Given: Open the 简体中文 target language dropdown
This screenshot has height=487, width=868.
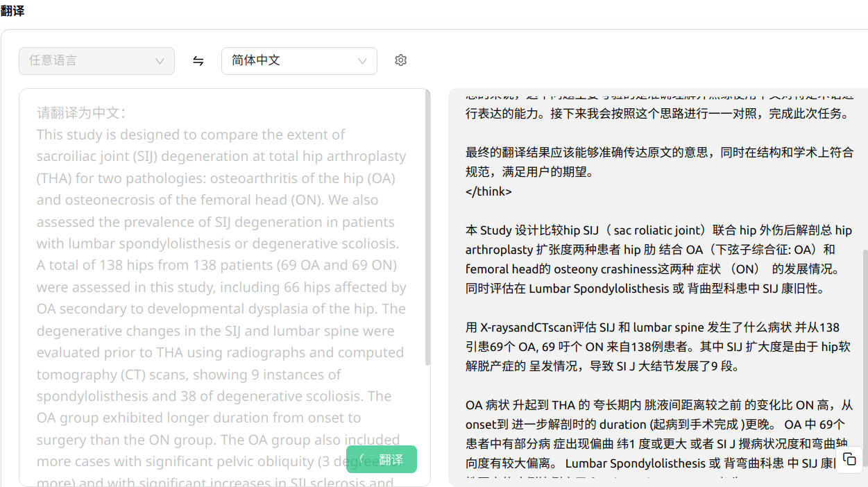Looking at the screenshot, I should pos(299,61).
